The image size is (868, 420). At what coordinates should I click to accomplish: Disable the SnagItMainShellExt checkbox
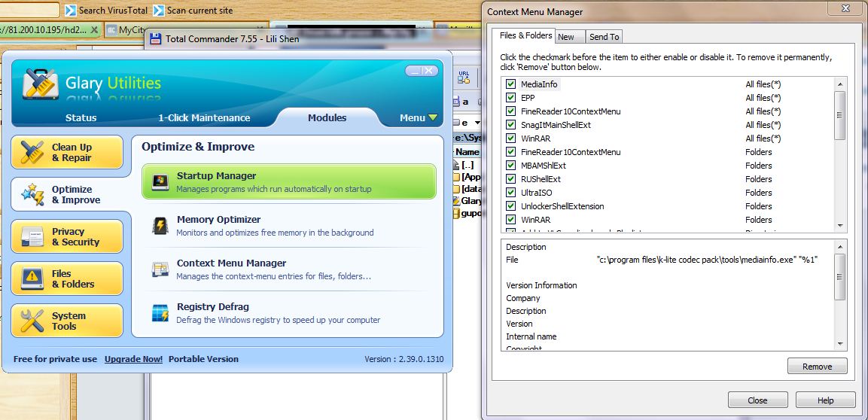coord(510,125)
